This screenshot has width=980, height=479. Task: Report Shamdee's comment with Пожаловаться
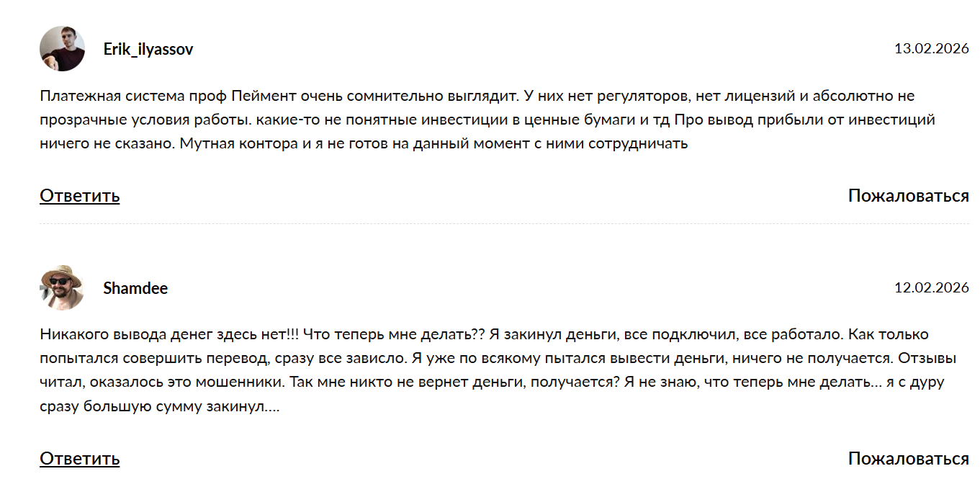[x=908, y=458]
